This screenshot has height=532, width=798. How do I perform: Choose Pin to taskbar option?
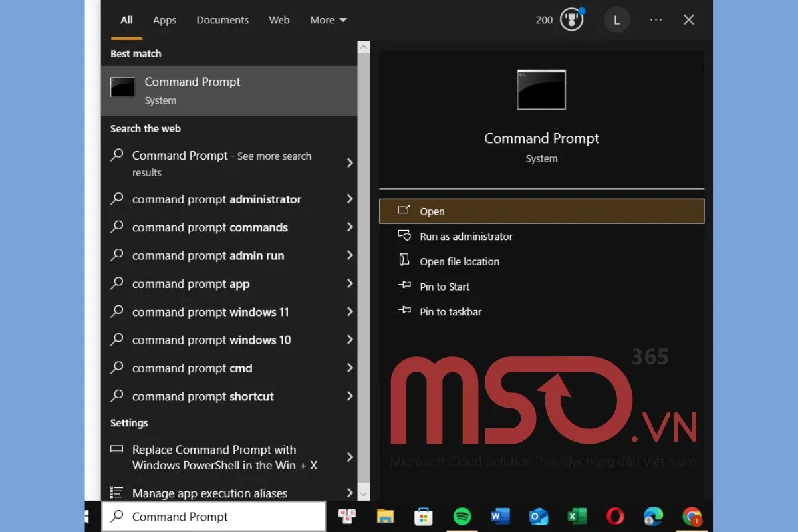(x=450, y=312)
